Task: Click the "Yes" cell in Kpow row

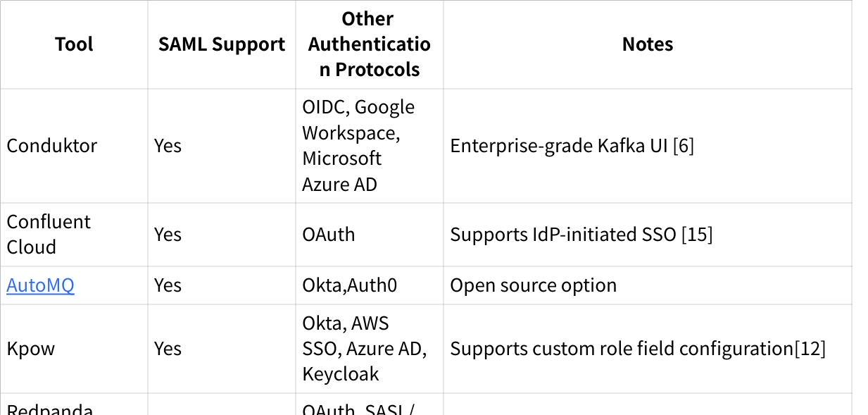Action: [168, 349]
